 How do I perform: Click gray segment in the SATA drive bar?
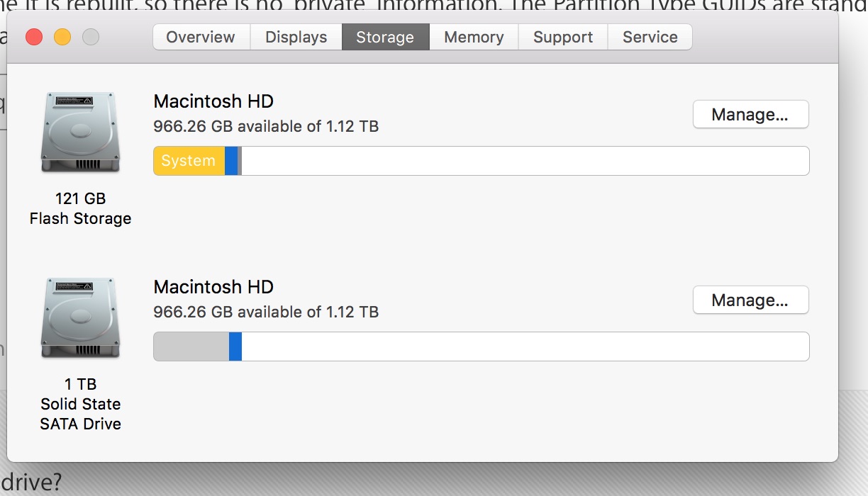(191, 346)
